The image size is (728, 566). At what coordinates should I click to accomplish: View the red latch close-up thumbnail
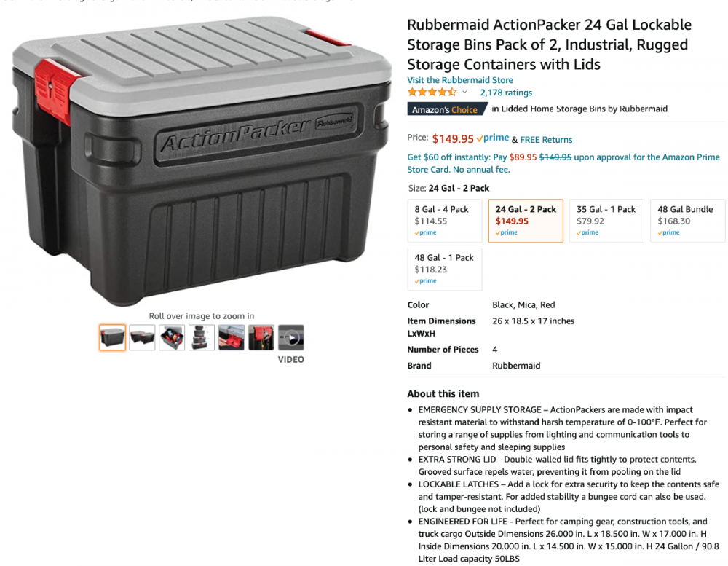(232, 337)
